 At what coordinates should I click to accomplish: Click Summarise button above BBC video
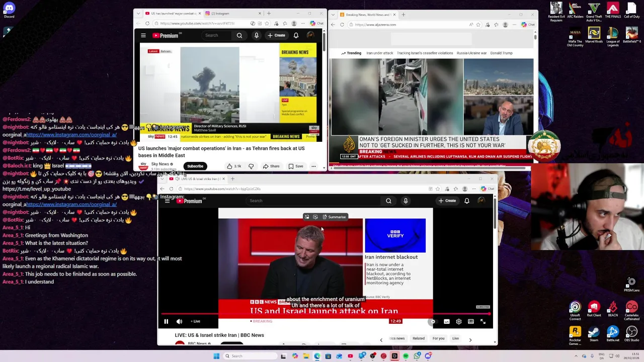click(x=335, y=217)
